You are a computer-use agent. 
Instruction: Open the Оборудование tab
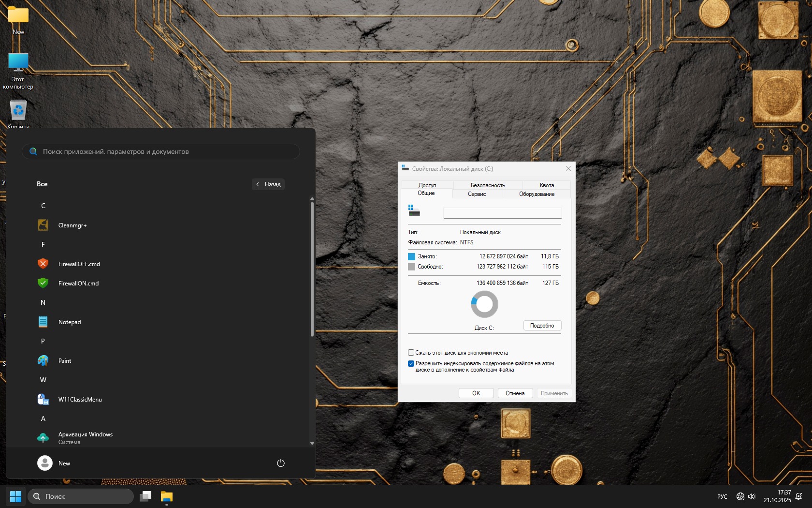536,194
